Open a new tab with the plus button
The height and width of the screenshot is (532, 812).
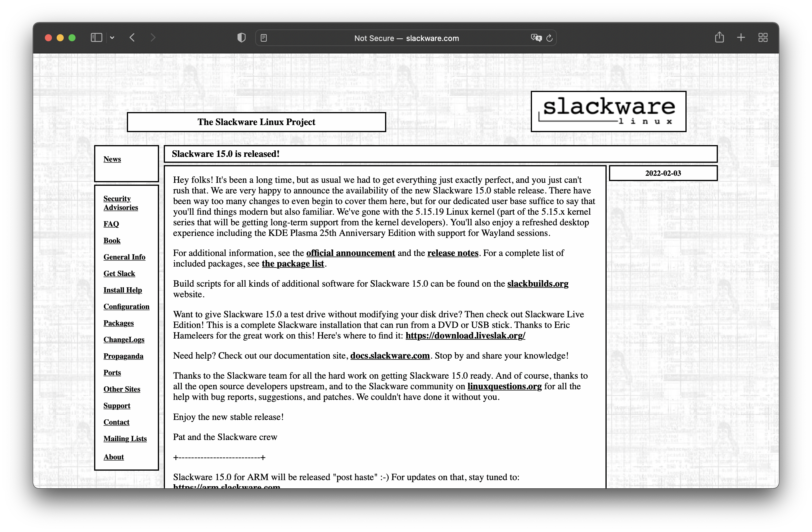pyautogui.click(x=741, y=37)
